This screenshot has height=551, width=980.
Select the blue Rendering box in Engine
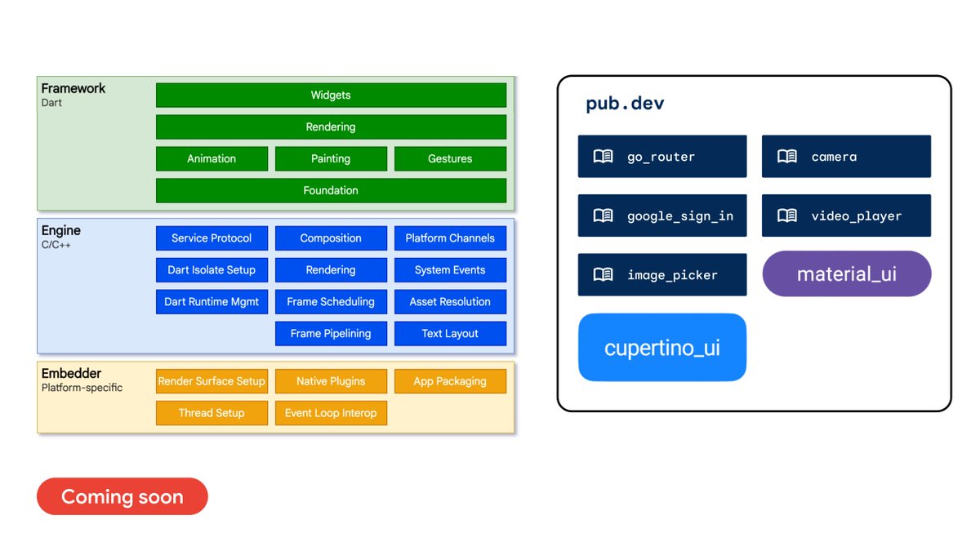coord(331,270)
